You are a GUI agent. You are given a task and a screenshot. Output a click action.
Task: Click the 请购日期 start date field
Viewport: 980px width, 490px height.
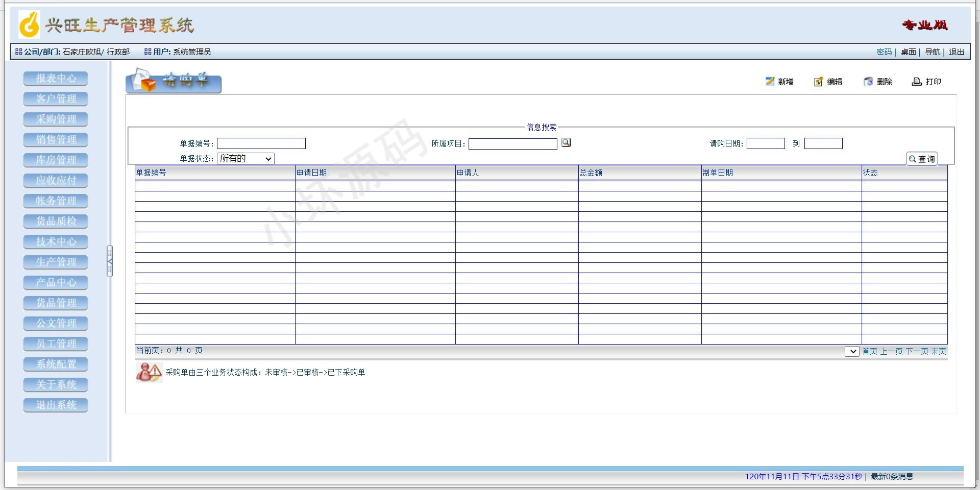click(x=766, y=144)
